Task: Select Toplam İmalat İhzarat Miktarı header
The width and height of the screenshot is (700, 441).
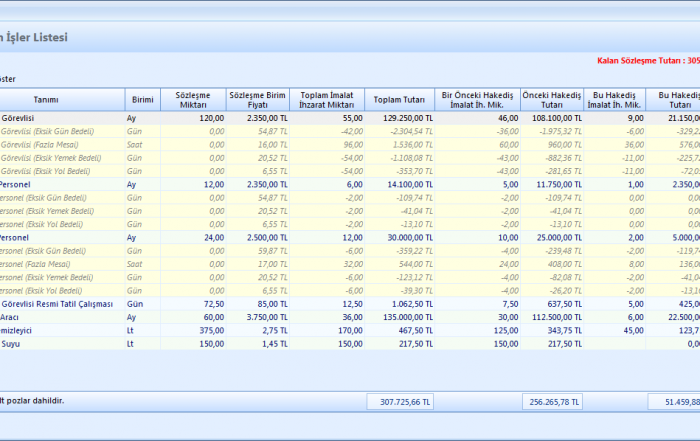Action: (327, 100)
